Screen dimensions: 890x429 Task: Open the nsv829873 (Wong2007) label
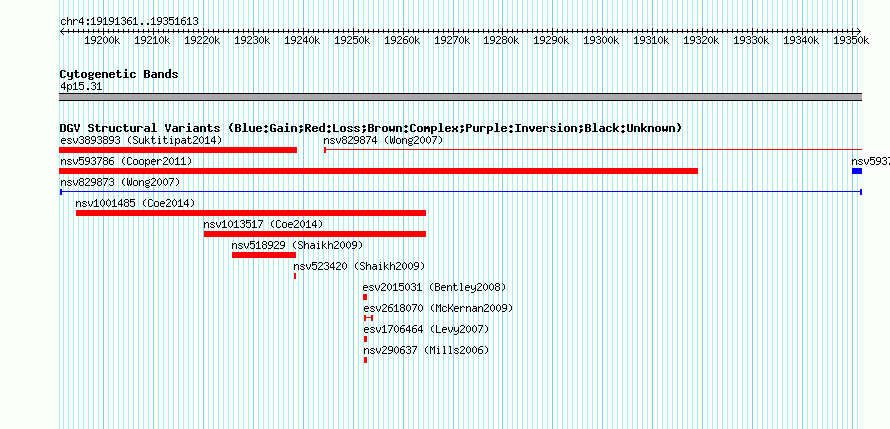click(120, 183)
